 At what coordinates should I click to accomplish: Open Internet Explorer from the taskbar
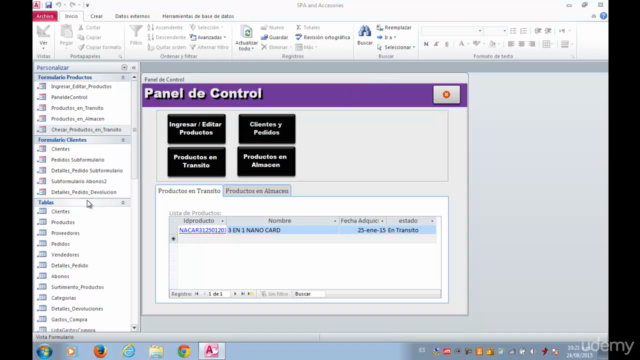point(128,351)
